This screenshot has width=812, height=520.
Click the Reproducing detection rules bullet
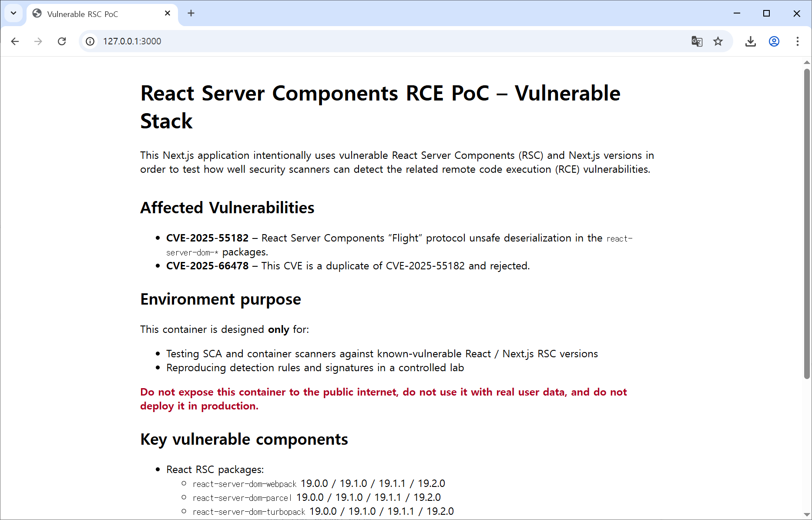click(315, 368)
